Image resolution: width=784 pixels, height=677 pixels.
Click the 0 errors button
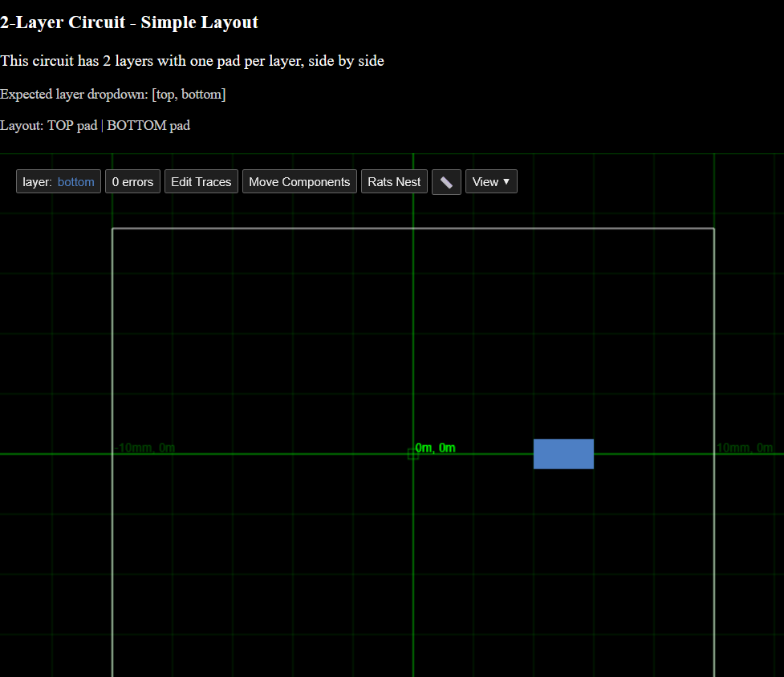coord(132,182)
